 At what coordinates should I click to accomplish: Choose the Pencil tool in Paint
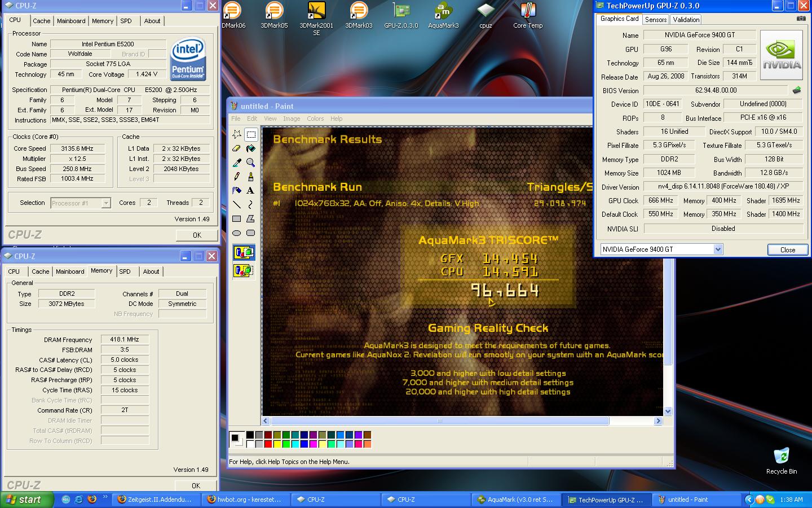coord(237,177)
